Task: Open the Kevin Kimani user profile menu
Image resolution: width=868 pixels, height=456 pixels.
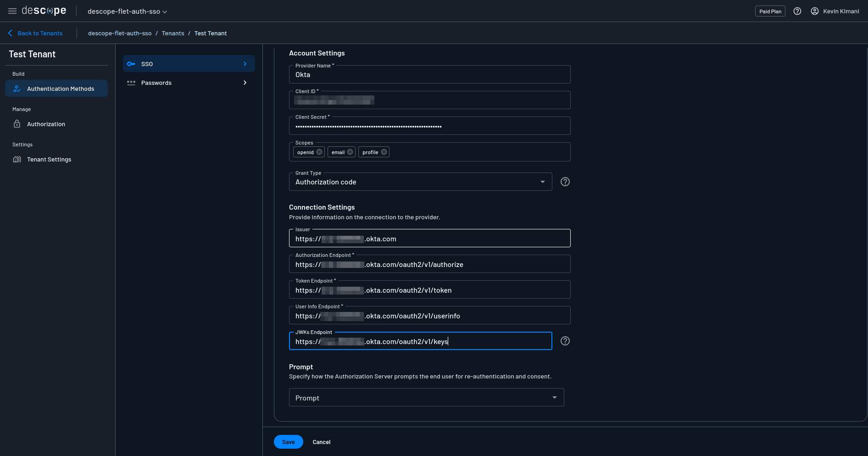Action: point(835,11)
